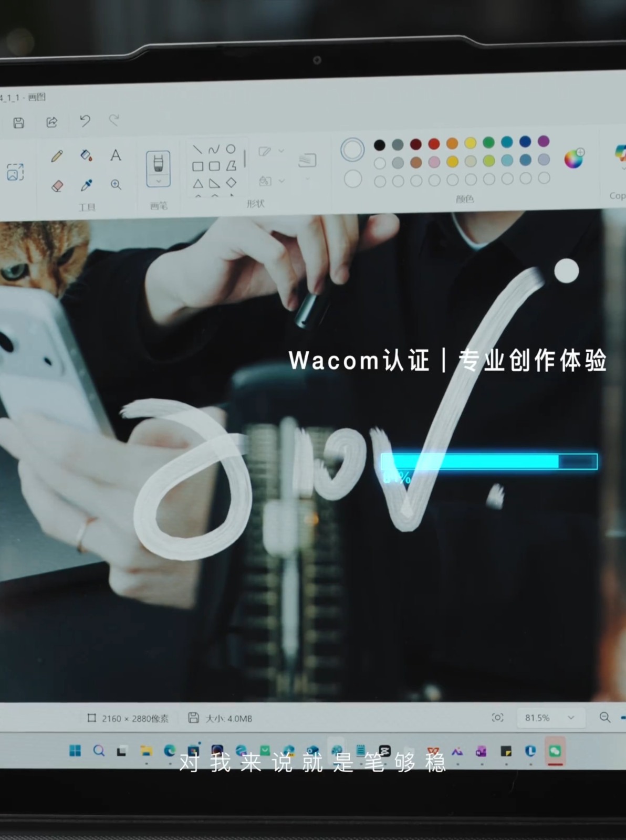Undo the last brush stroke
The height and width of the screenshot is (840, 626).
(85, 121)
